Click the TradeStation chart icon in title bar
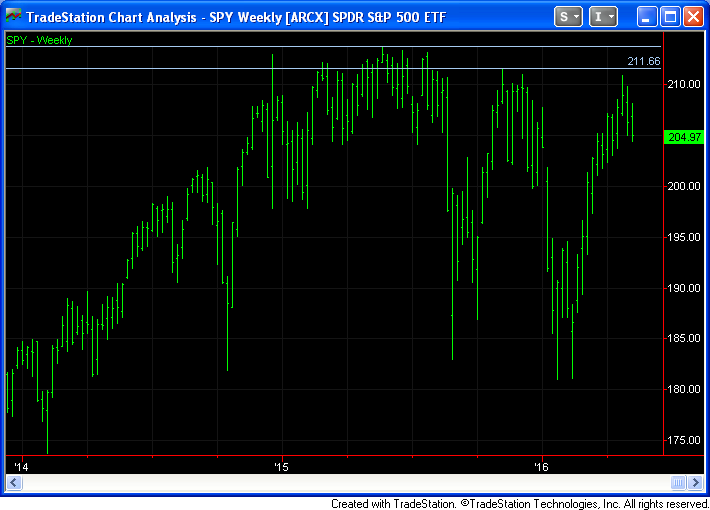Image resolution: width=710 pixels, height=510 pixels. coord(13,16)
